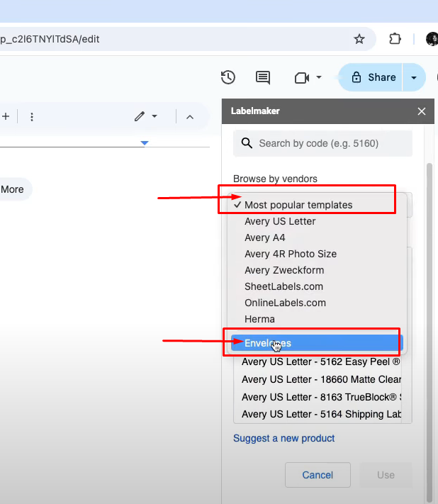The width and height of the screenshot is (438, 504).
Task: Close the Labelmaker sidebar
Action: pyautogui.click(x=422, y=111)
